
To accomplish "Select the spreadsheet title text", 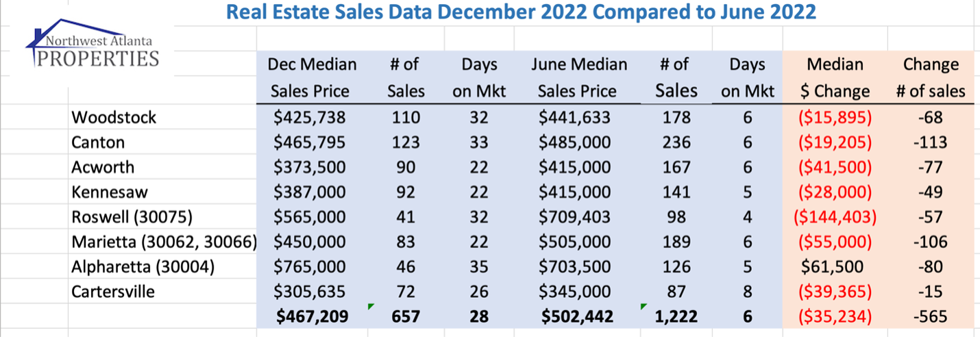I will [x=521, y=12].
